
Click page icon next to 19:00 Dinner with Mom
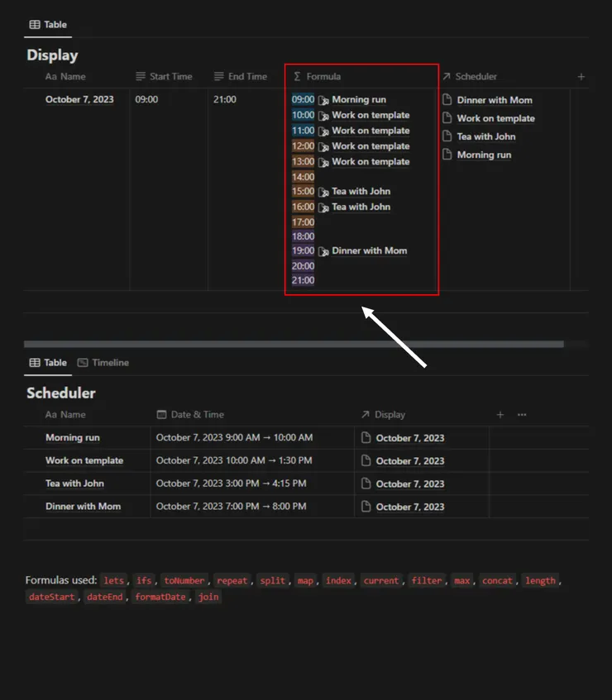(323, 251)
